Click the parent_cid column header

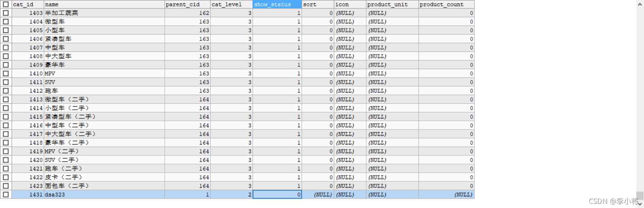click(x=187, y=4)
